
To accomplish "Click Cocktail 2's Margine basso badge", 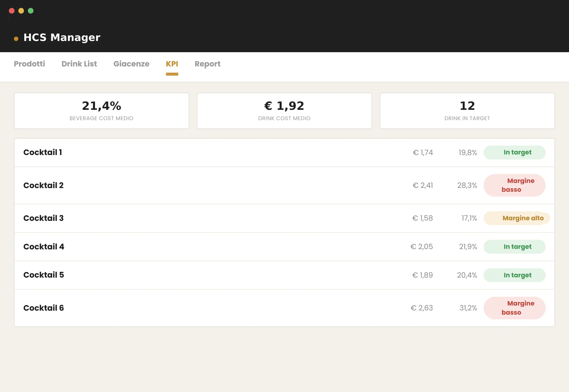I will click(x=515, y=185).
